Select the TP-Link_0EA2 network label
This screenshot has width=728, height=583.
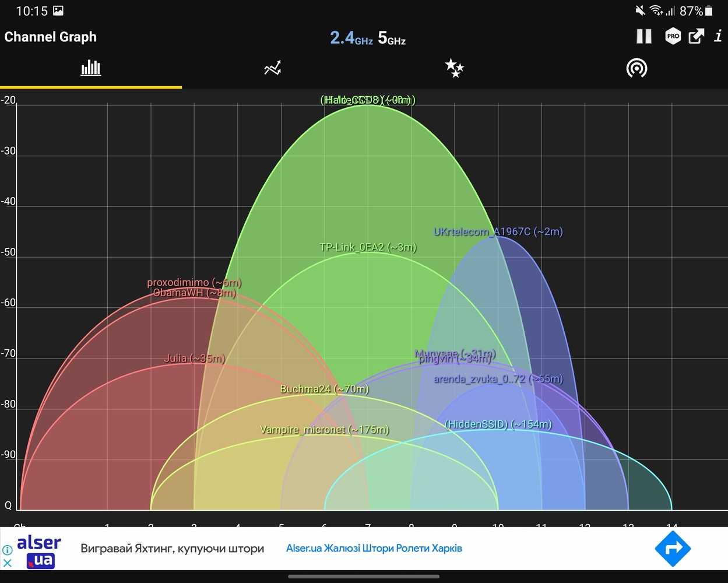click(368, 247)
